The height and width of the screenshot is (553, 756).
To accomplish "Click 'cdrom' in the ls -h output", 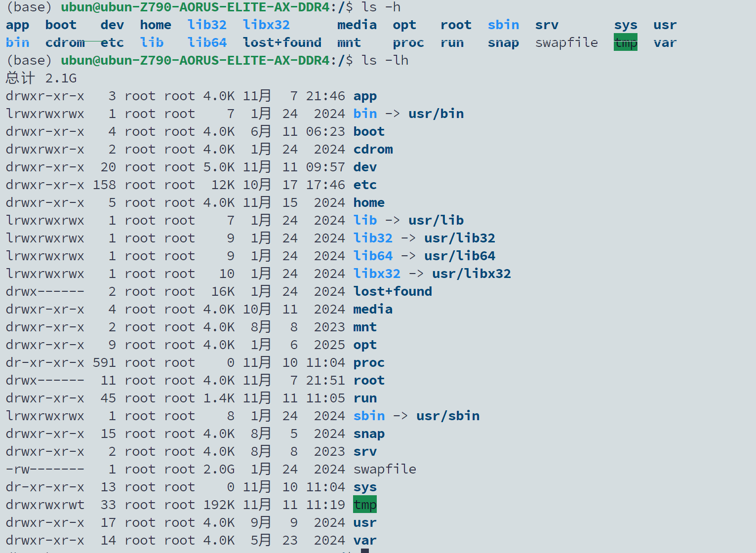I will (x=65, y=42).
